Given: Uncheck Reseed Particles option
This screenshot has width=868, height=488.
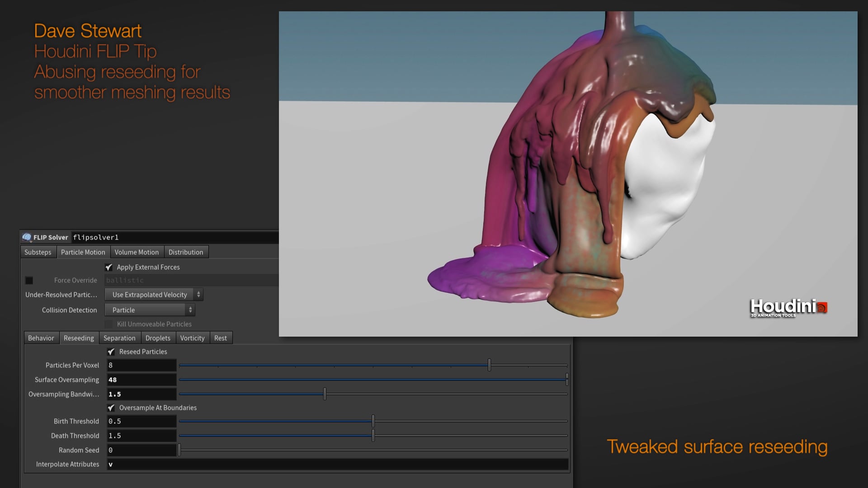Looking at the screenshot, I should [111, 352].
